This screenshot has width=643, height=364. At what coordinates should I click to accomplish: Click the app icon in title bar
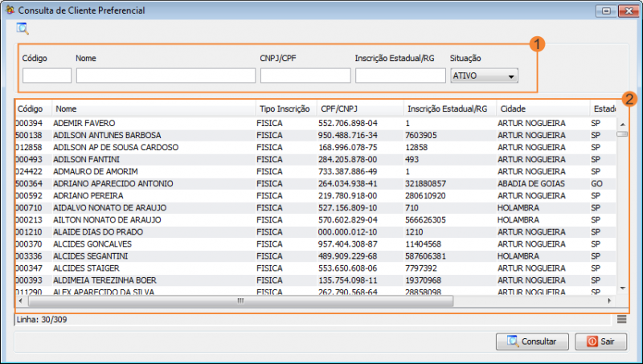pyautogui.click(x=10, y=10)
